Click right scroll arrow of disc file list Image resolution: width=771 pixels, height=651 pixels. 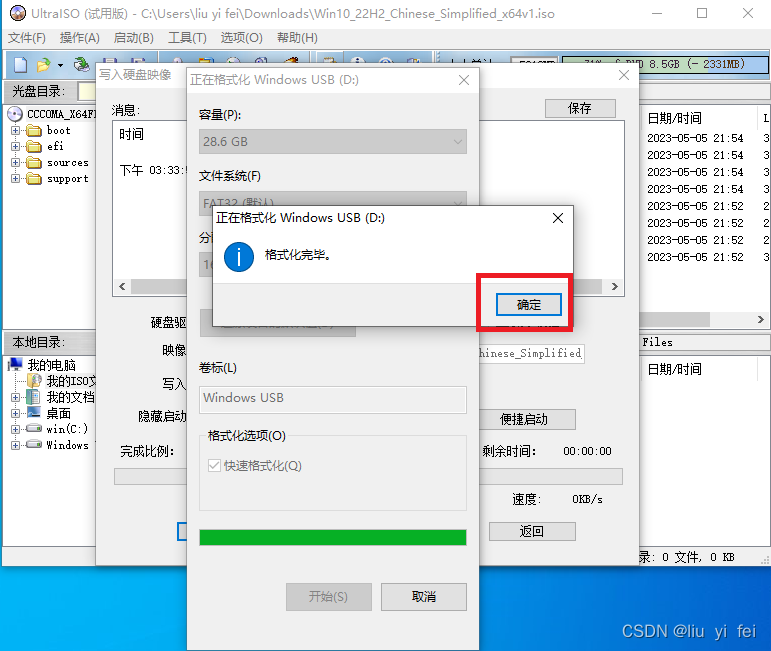tap(760, 320)
